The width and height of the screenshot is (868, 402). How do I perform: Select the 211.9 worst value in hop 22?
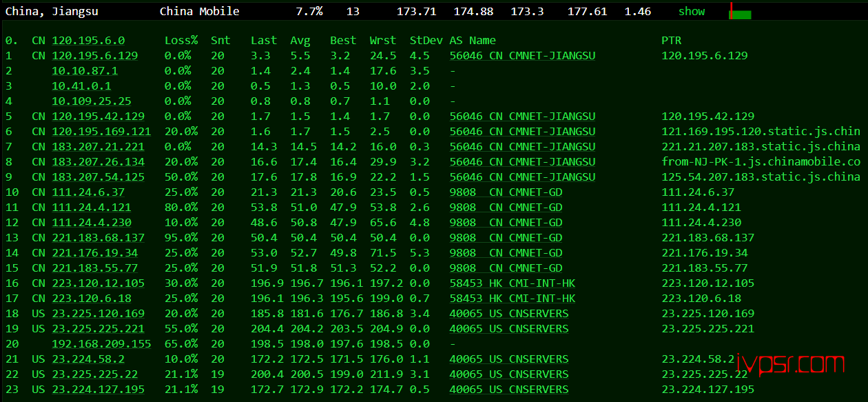pyautogui.click(x=383, y=374)
